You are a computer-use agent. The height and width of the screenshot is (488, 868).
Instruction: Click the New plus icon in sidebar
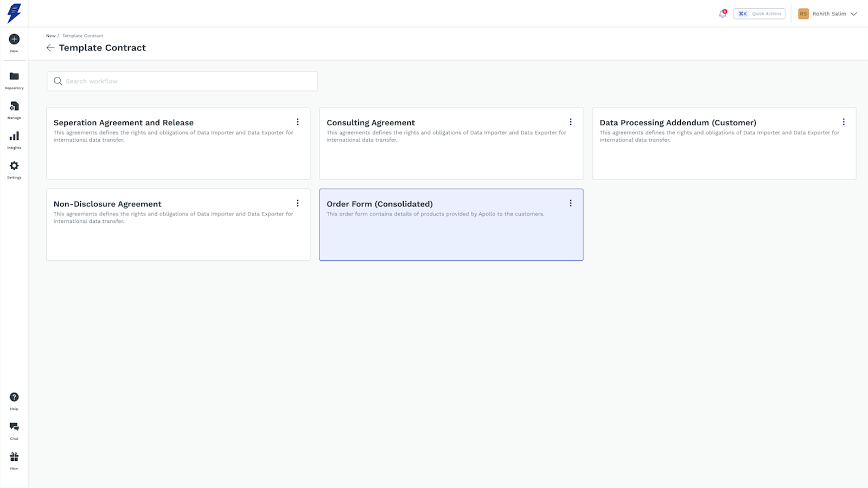click(14, 39)
